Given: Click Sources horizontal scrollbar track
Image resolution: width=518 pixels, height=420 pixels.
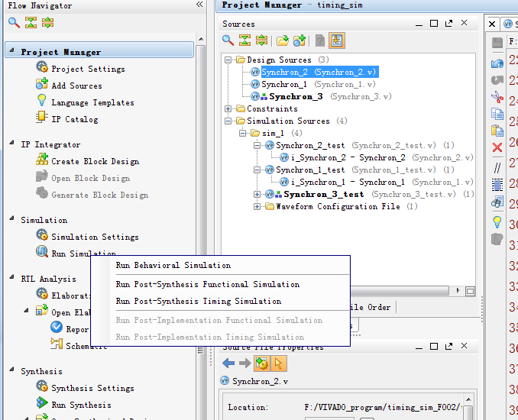Looking at the screenshot, I should 400,291.
